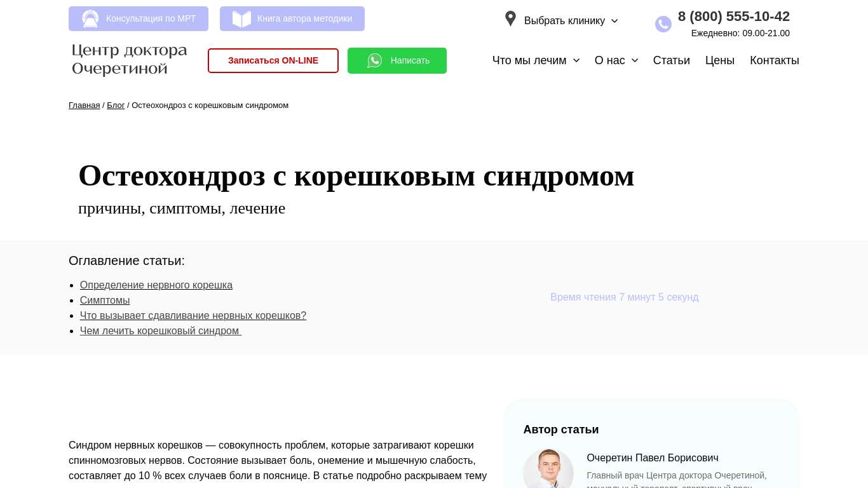Follow the Главная breadcrumb link
Screen dimensions: 868x488
click(84, 105)
